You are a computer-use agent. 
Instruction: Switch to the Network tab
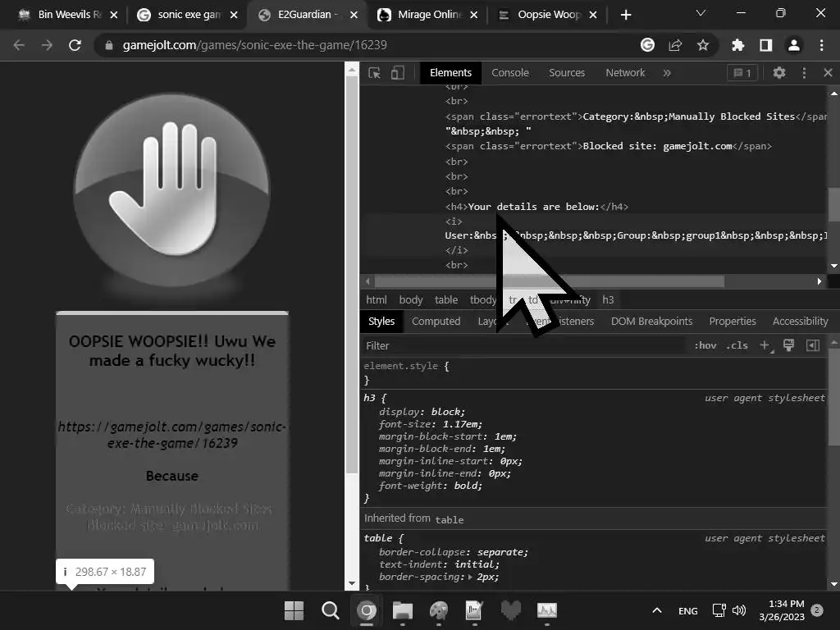click(625, 73)
